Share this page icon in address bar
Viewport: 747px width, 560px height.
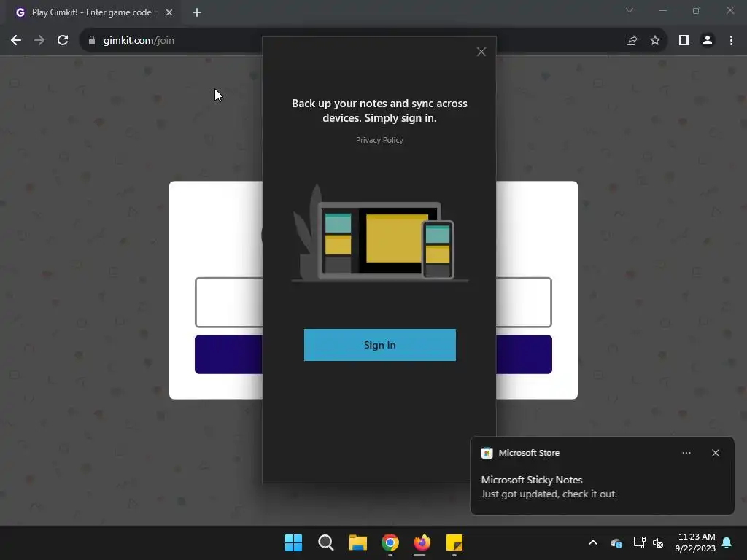click(x=632, y=41)
